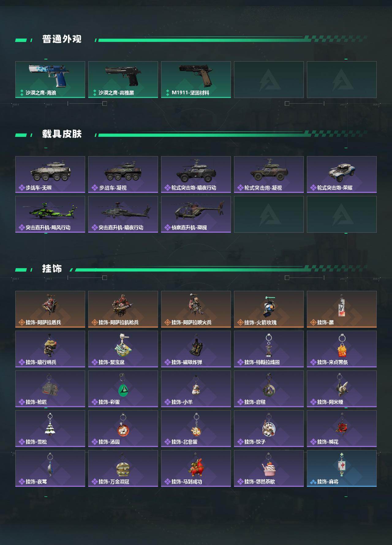This screenshot has width=392, height=545.
Task: Select the 步战车-凝视 vehicle skin
Action: tap(123, 175)
